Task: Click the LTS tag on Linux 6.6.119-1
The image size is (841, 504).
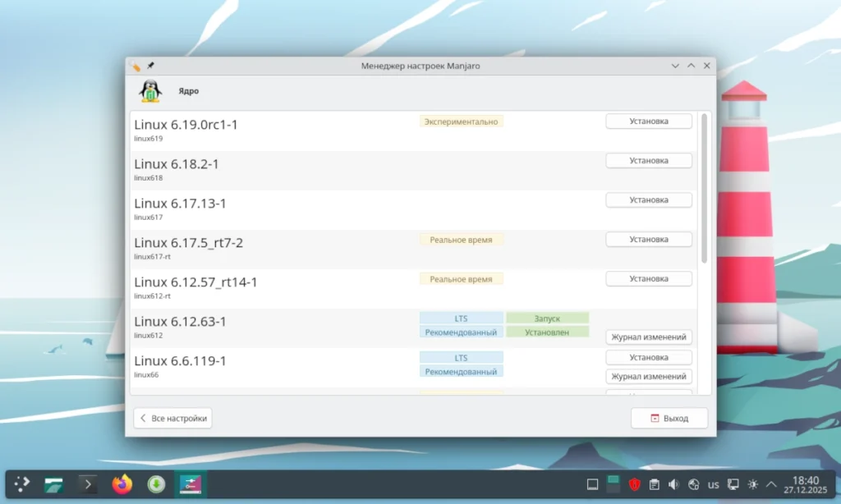Action: click(462, 358)
